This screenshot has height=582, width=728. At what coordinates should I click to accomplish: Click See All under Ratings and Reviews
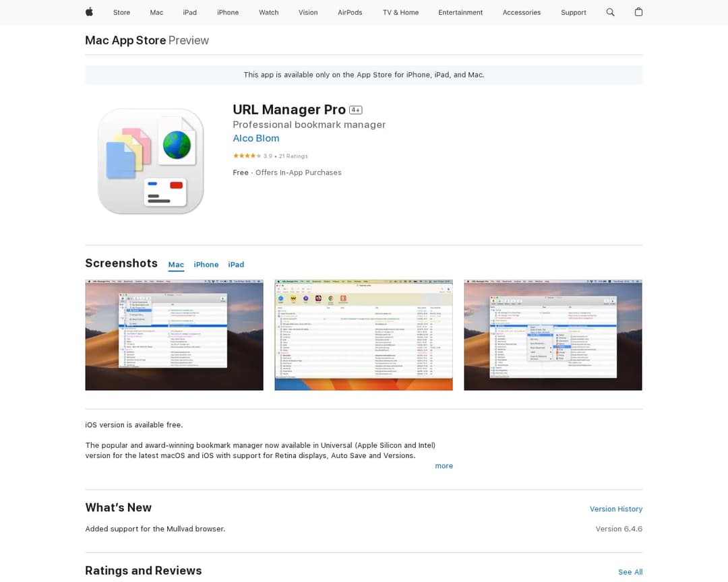point(630,572)
